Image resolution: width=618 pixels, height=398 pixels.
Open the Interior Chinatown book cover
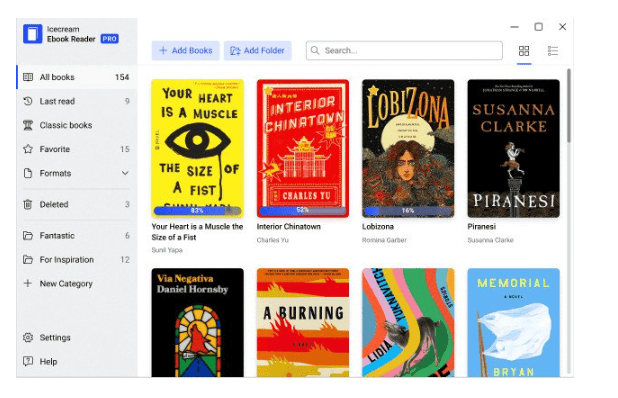coord(303,148)
